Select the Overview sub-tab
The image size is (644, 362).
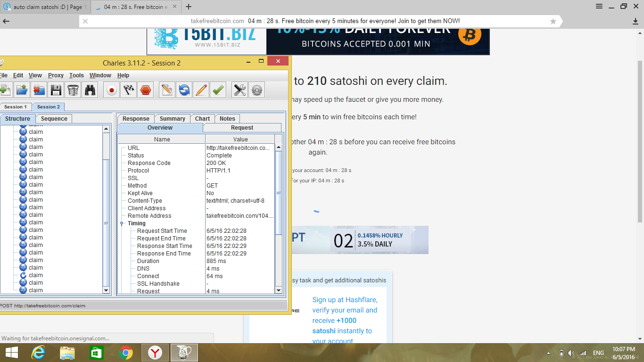pyautogui.click(x=160, y=128)
